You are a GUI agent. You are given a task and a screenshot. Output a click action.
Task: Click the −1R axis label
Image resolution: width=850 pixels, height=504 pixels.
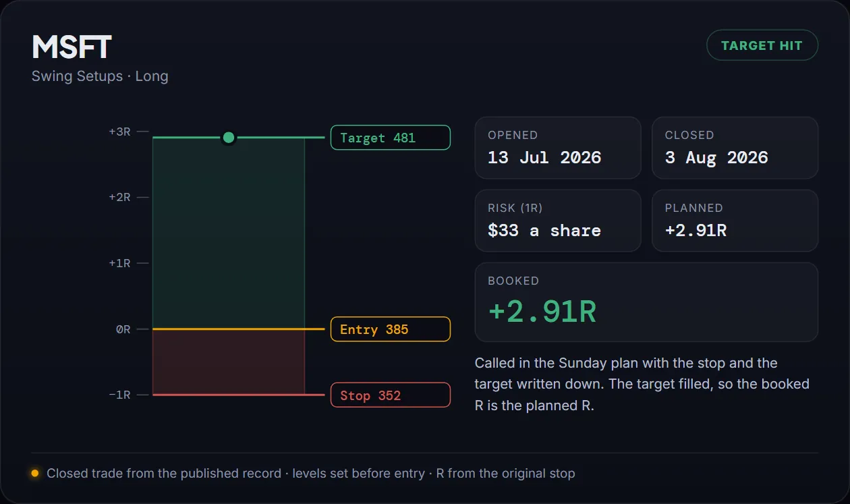[119, 395]
